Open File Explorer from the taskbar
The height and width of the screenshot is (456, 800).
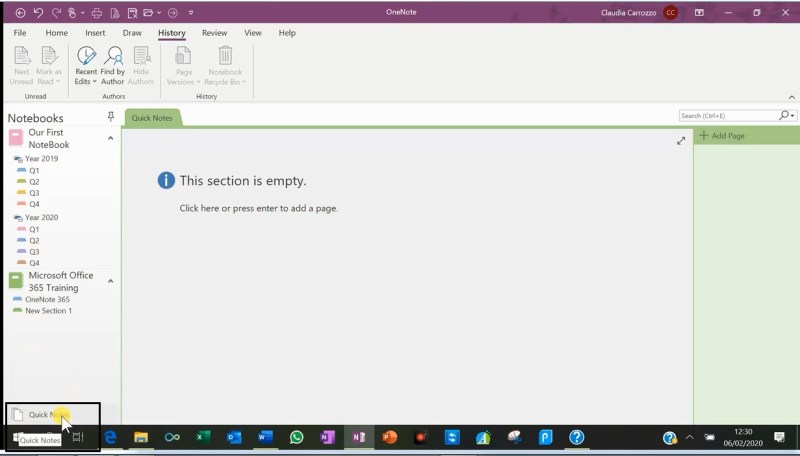coord(141,438)
